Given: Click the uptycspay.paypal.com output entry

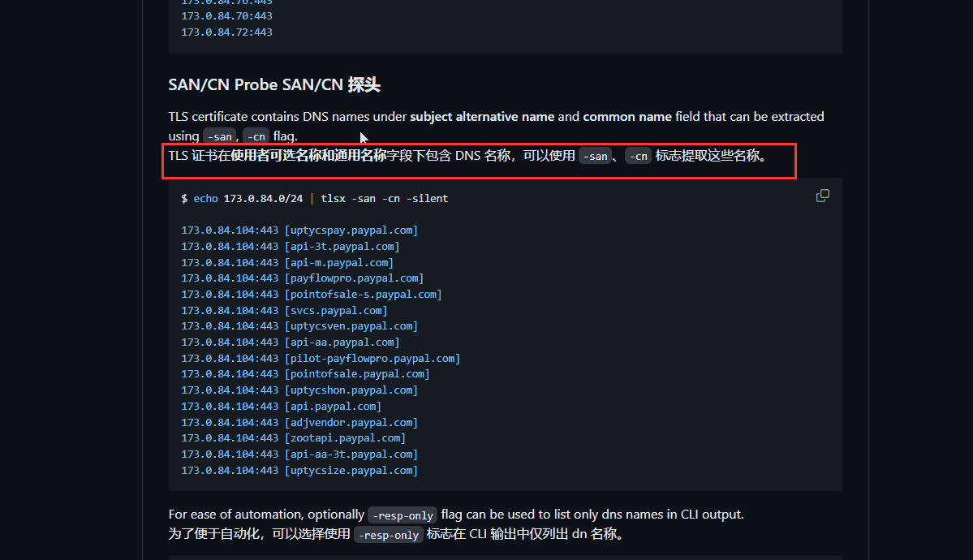Looking at the screenshot, I should [351, 230].
